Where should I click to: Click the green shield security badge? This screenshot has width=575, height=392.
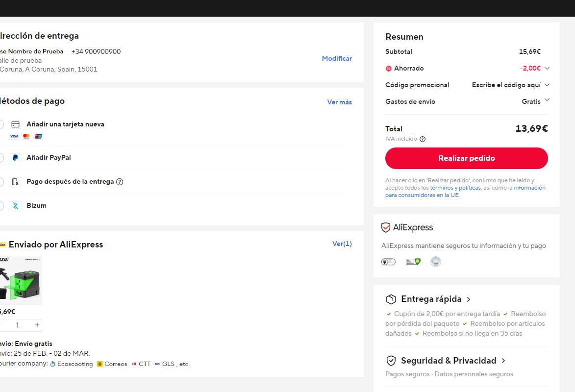[413, 262]
